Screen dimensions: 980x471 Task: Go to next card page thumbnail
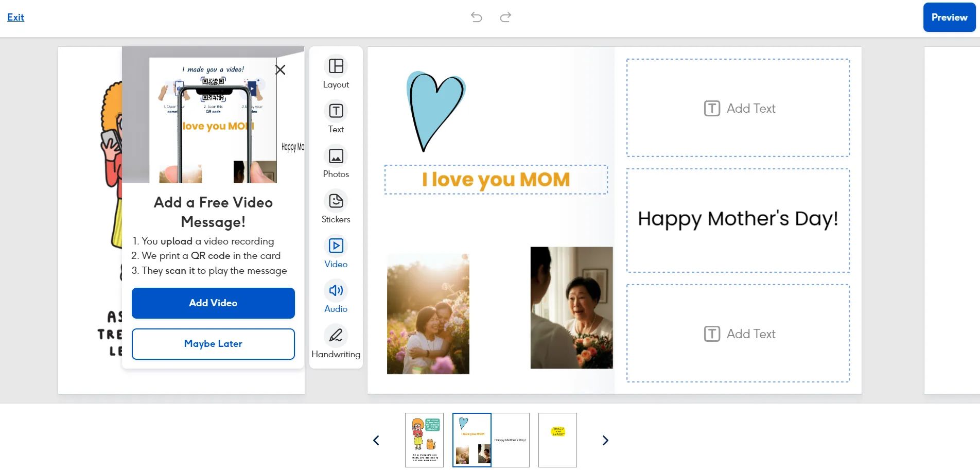click(605, 440)
